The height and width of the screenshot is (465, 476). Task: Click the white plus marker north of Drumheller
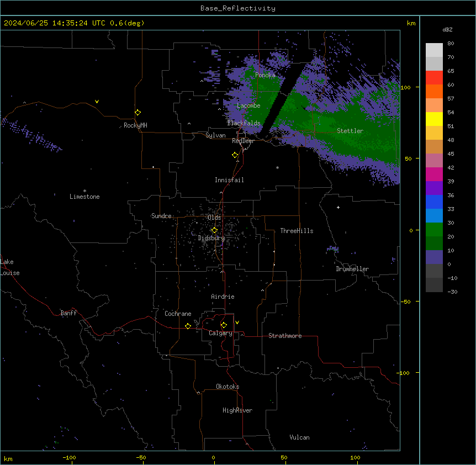[338, 207]
